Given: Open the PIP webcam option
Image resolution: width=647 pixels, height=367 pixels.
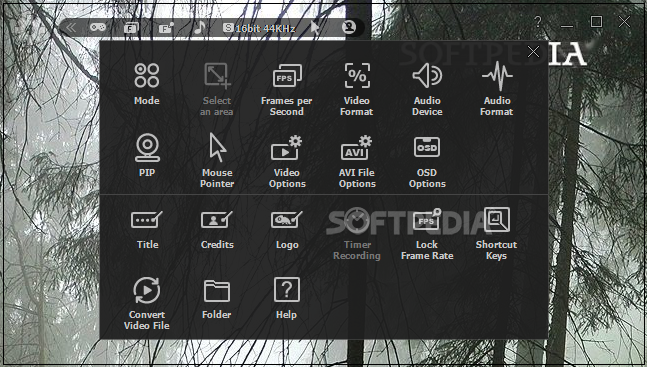Looking at the screenshot, I should (x=147, y=156).
